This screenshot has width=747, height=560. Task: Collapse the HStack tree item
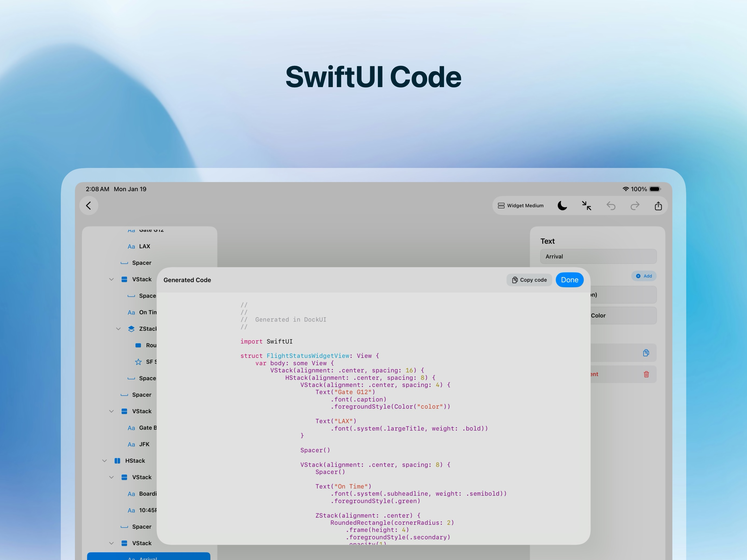pyautogui.click(x=104, y=461)
